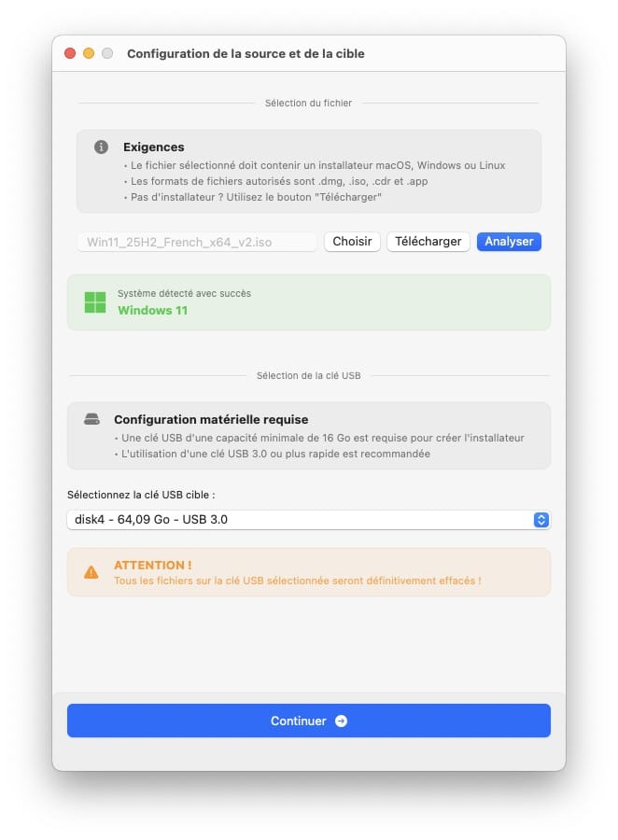The height and width of the screenshot is (840, 618).
Task: Click the window title Configuration de la source
Action: 246,53
